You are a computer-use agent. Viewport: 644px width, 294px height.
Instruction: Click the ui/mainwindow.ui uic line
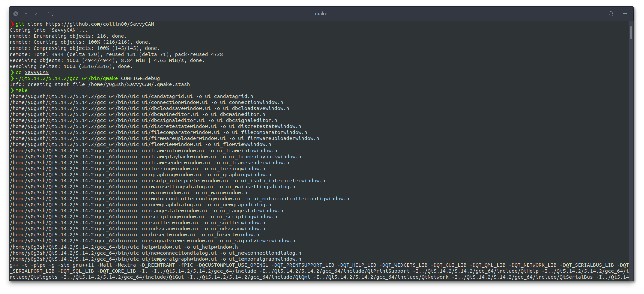pyautogui.click(x=128, y=193)
